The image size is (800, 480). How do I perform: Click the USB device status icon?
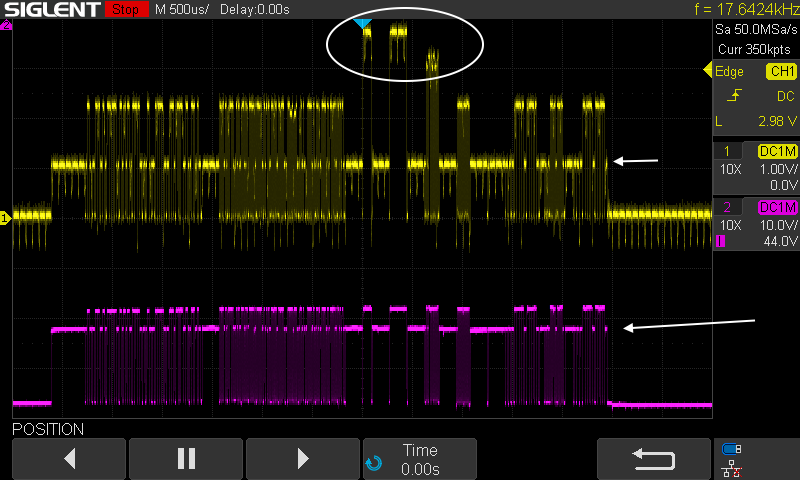(732, 449)
